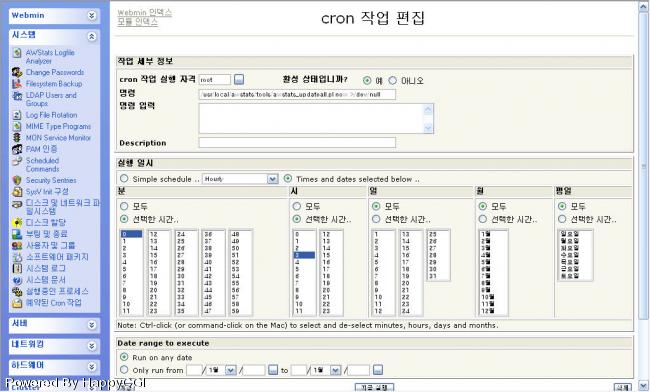The height and width of the screenshot is (392, 650).
Task: Click the 시스템 문서 icon
Action: click(x=17, y=280)
